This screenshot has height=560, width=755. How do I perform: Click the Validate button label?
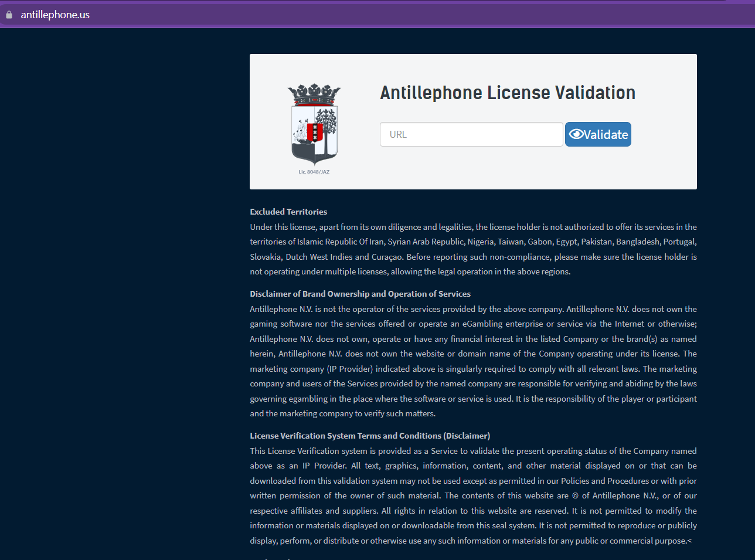(606, 135)
